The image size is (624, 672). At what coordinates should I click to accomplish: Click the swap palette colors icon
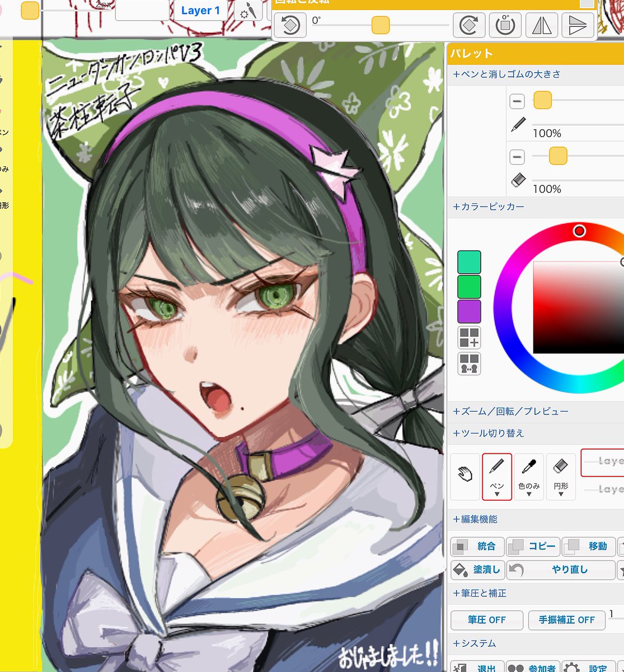coord(469,363)
